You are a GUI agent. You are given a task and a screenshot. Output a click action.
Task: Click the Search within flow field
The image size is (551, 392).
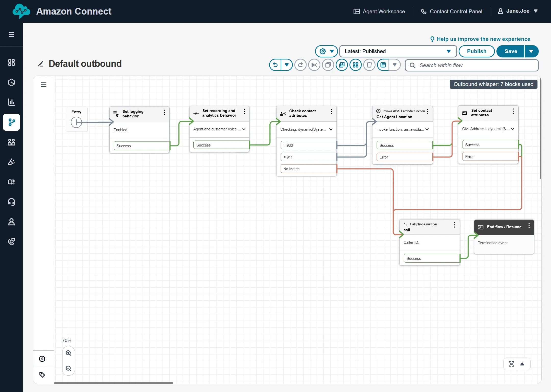coord(472,65)
